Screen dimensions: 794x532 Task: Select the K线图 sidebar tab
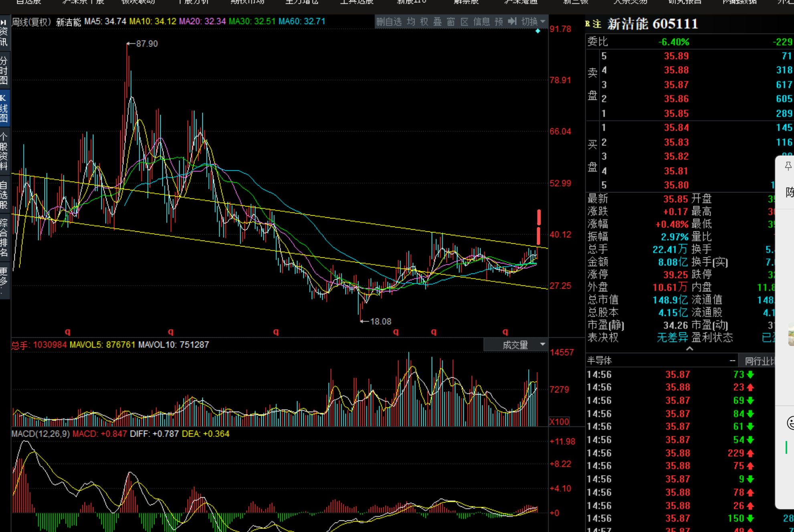(4, 108)
